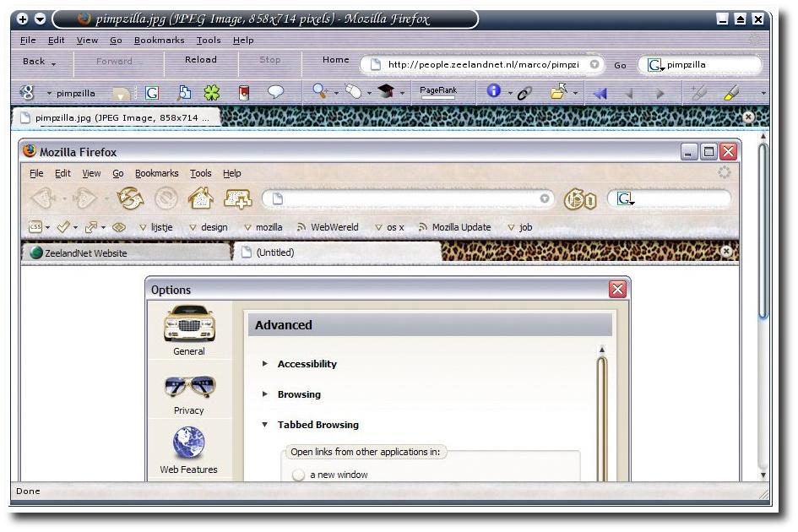Click the golden Home house icon in inner Firefox
The image size is (798, 532).
pos(200,198)
